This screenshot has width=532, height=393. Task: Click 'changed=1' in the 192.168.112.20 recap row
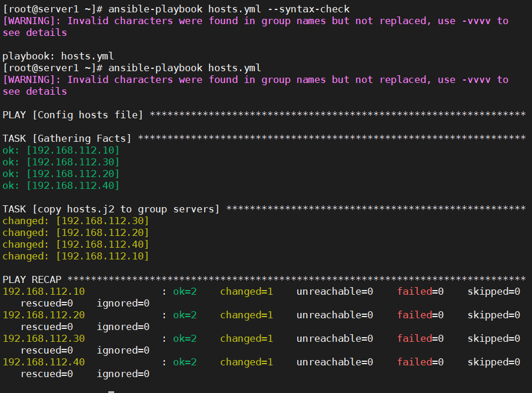pyautogui.click(x=247, y=315)
